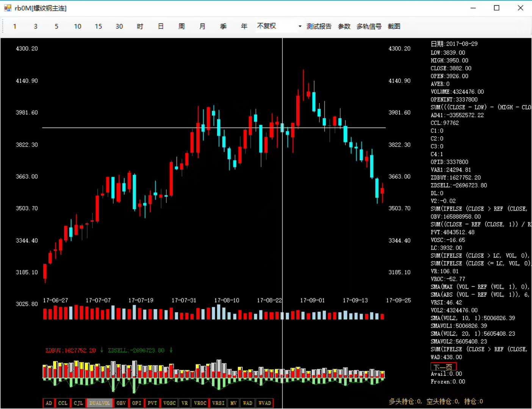Viewport: 532px width, 409px height.
Task: Click the tallest red candlestick at the peak
Action: click(x=298, y=110)
